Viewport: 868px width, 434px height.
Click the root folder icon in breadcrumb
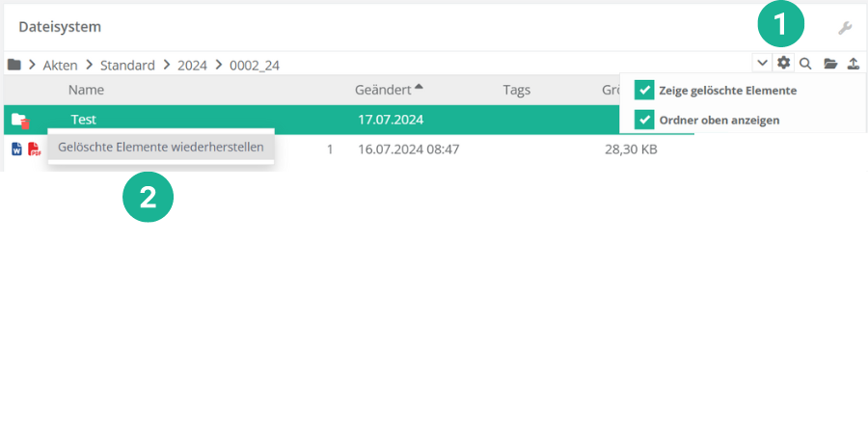coord(14,65)
